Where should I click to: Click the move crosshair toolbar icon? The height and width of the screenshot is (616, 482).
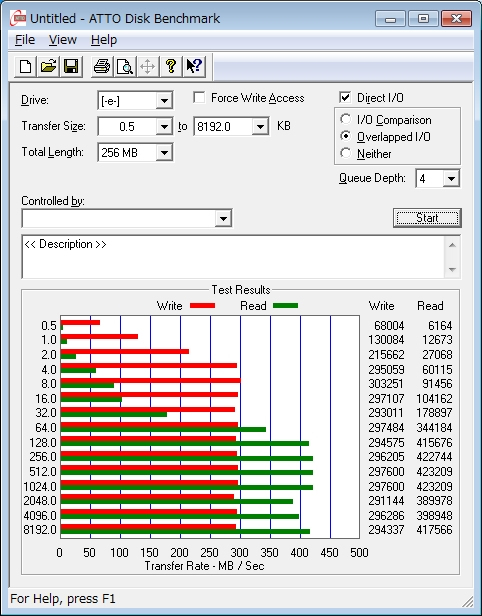148,66
